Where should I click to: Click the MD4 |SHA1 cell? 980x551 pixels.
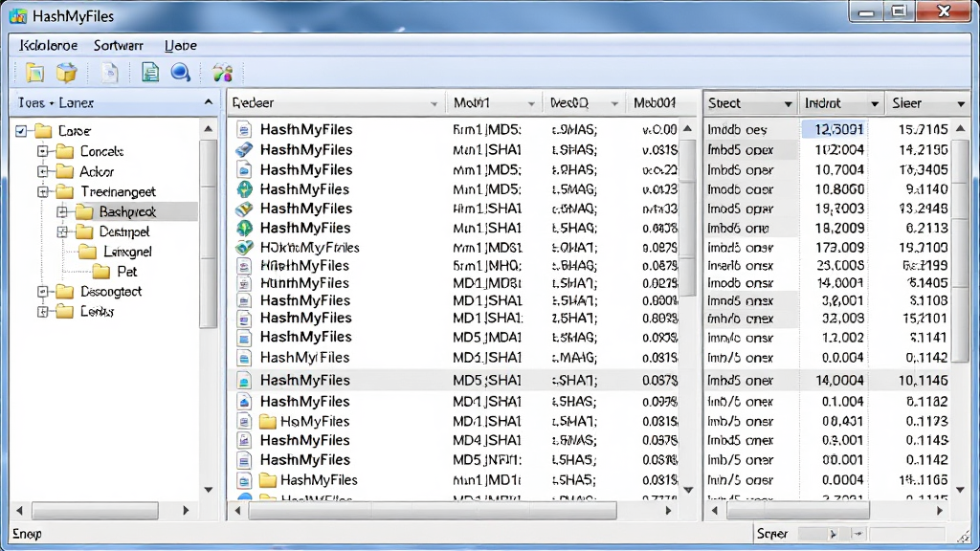click(487, 440)
